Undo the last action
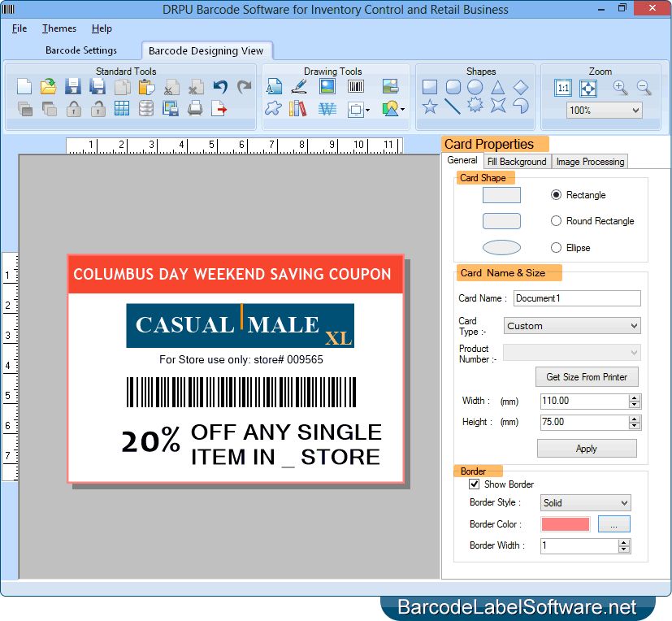672x621 pixels. point(220,87)
